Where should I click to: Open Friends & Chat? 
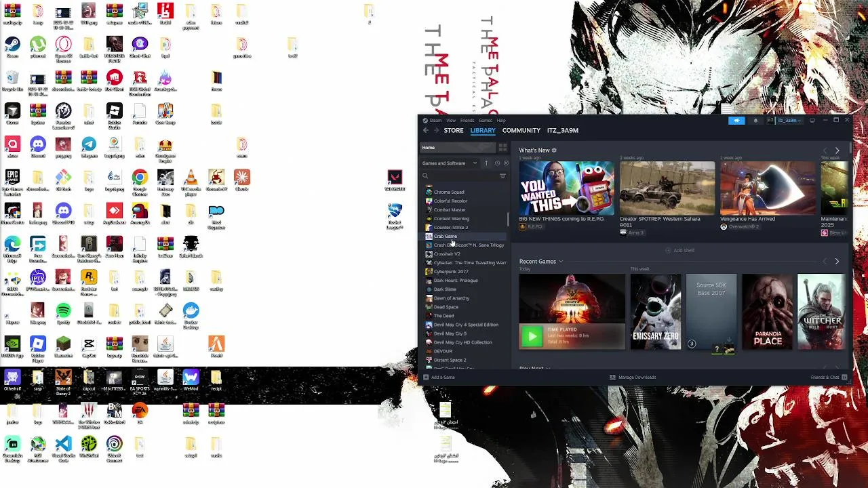pyautogui.click(x=829, y=378)
